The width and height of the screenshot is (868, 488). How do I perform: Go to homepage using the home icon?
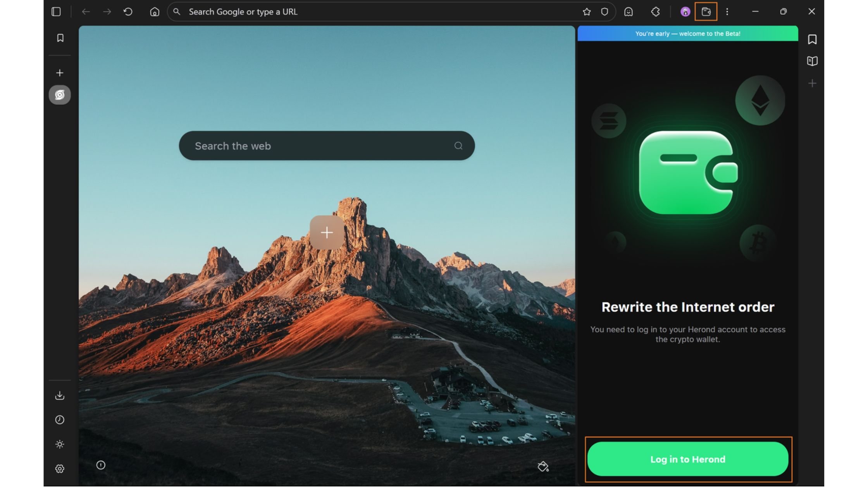pyautogui.click(x=154, y=12)
